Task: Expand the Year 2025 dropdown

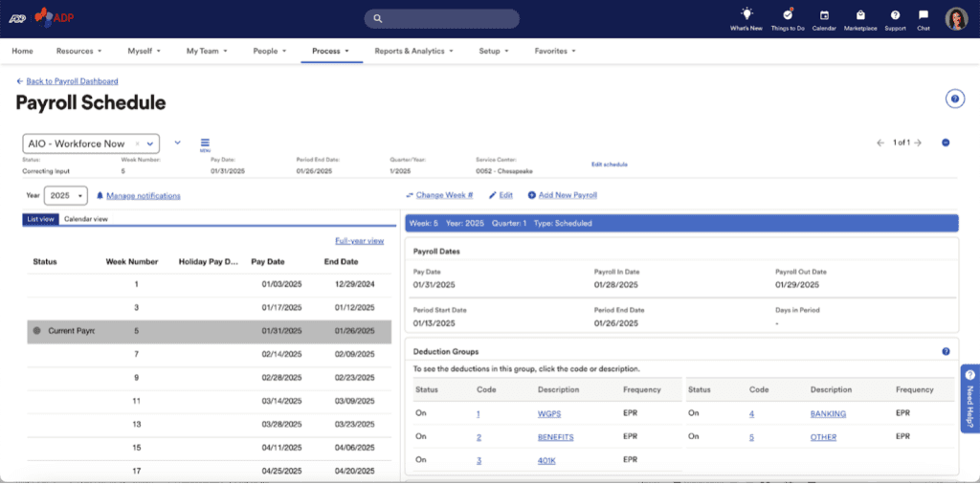Action: point(66,195)
